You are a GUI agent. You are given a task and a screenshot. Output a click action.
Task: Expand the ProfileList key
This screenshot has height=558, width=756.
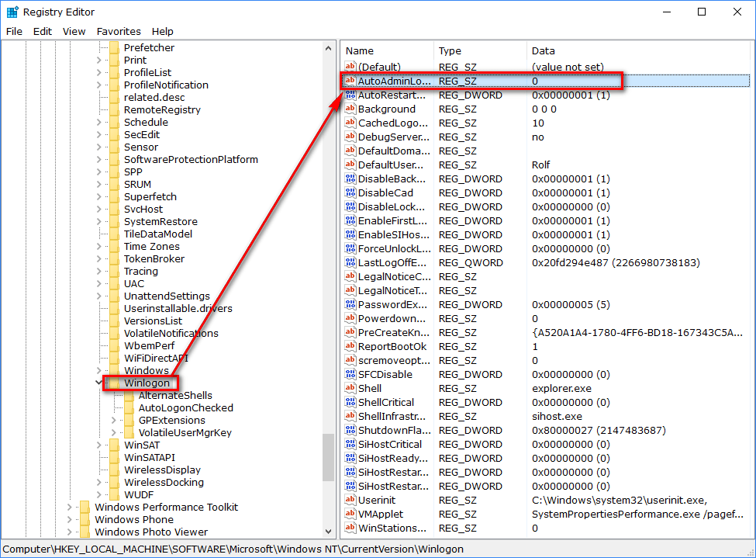(98, 72)
